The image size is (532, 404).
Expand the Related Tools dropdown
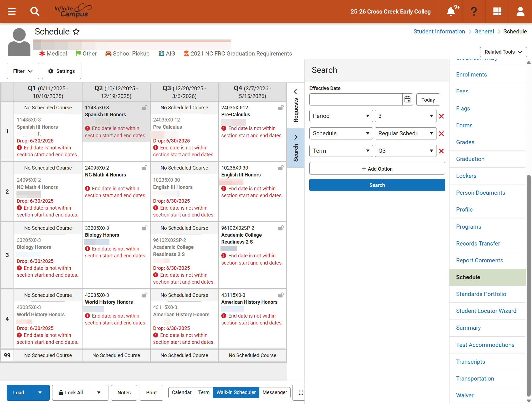(x=503, y=52)
